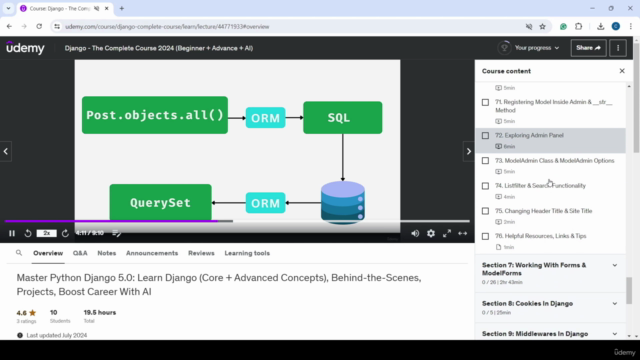
Task: Go back in browser history
Action: (9, 27)
